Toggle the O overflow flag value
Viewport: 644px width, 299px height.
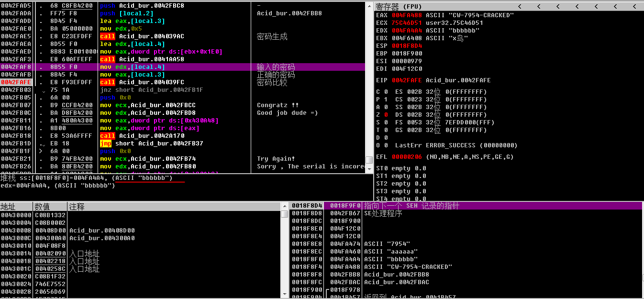tap(386, 145)
